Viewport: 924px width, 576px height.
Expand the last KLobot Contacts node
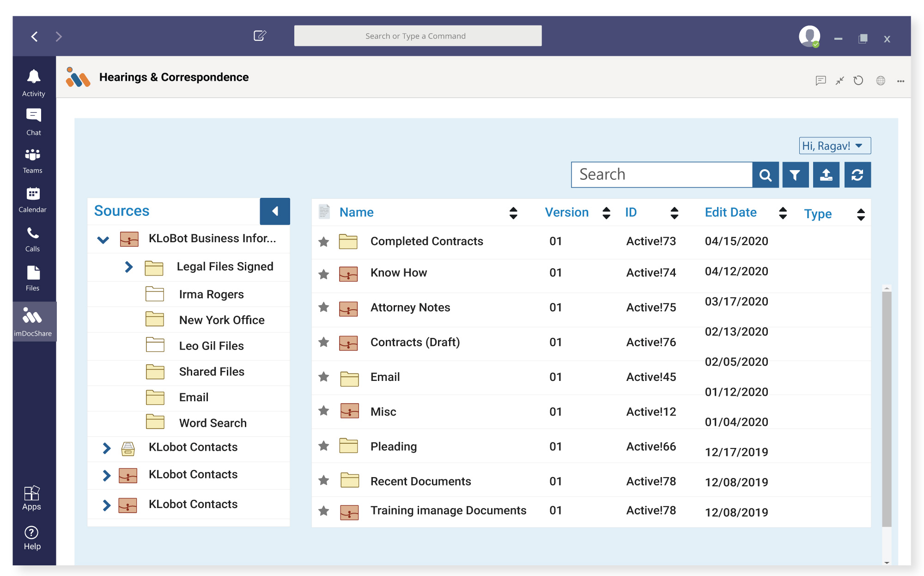107,505
